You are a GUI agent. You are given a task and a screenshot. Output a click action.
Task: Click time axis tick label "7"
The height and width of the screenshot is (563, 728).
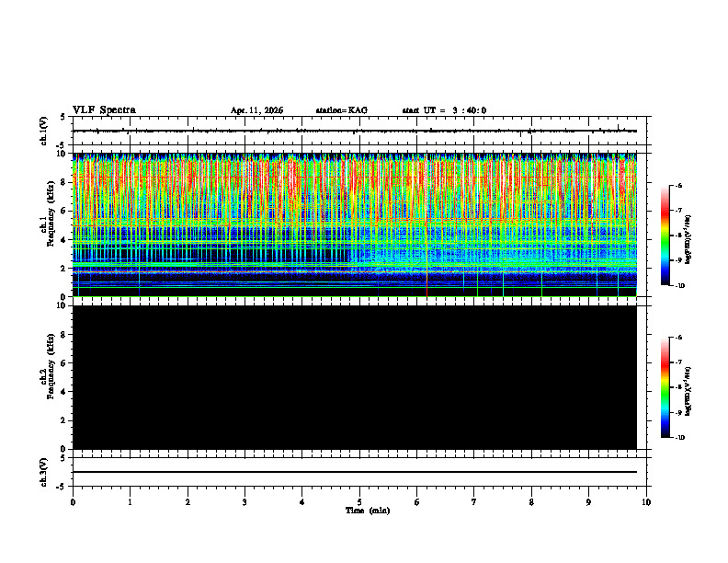point(474,502)
